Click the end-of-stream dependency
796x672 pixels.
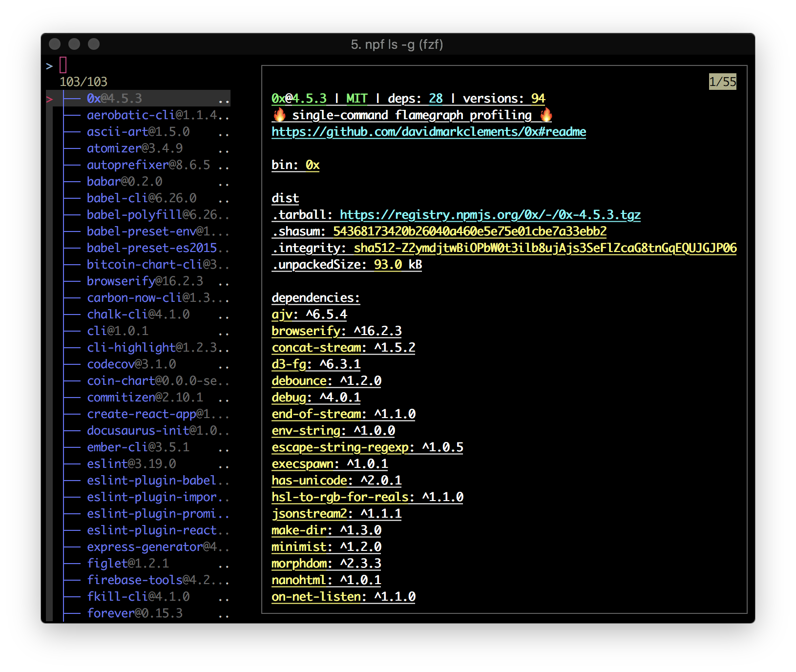[x=343, y=414]
